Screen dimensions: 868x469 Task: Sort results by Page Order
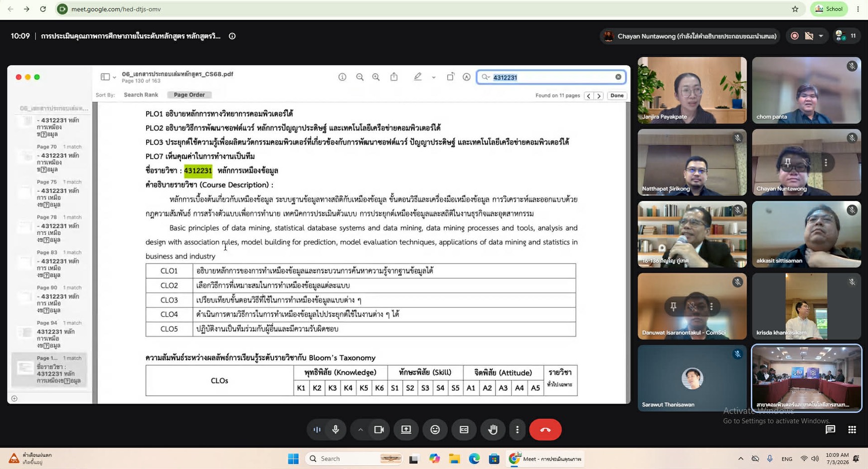(x=189, y=95)
